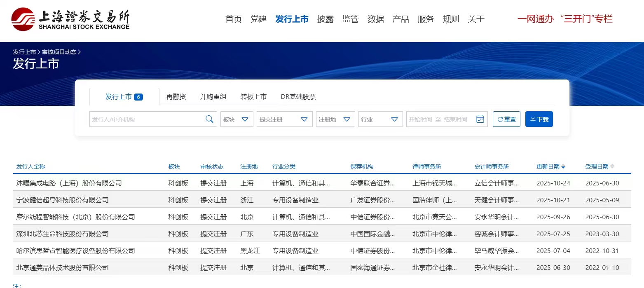Sort by 更新日期 arrow icon
The height and width of the screenshot is (288, 644).
pos(563,167)
